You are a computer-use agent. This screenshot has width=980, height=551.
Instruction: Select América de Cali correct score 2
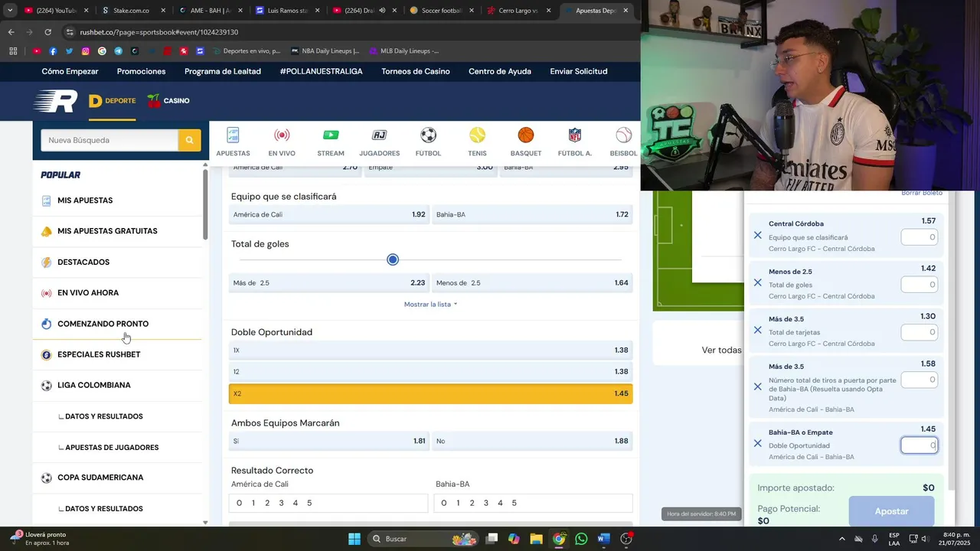point(267,503)
